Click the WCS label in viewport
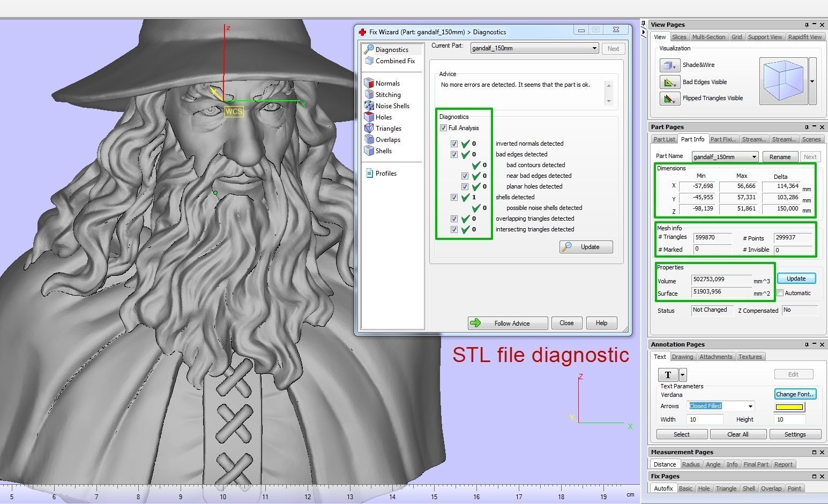This screenshot has height=504, width=828. (x=234, y=111)
